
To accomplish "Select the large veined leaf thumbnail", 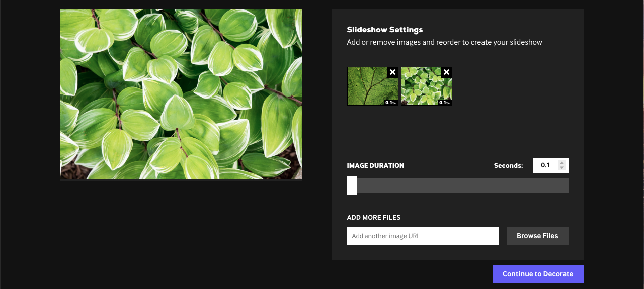I will (367, 88).
